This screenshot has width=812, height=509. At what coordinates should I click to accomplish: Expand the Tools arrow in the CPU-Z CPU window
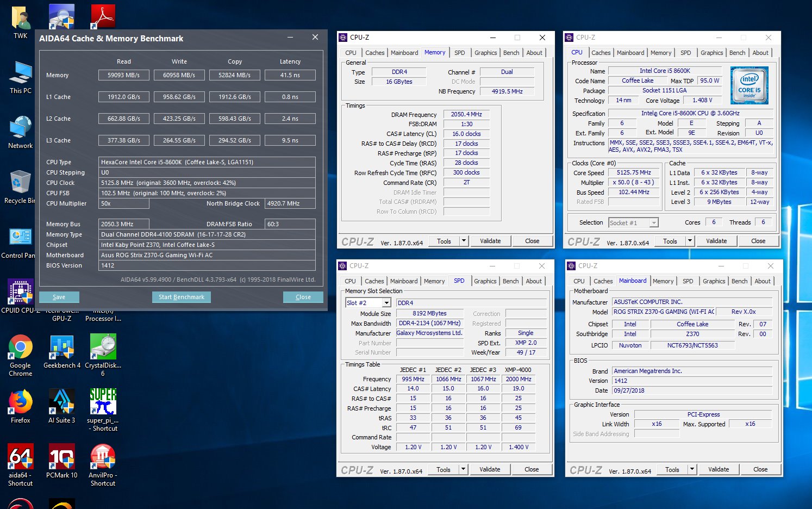(x=690, y=241)
